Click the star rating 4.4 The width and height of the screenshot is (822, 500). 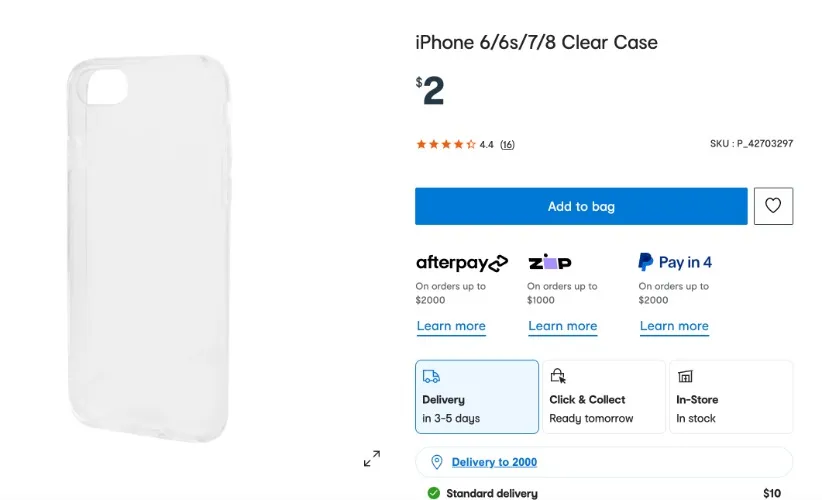pos(455,144)
